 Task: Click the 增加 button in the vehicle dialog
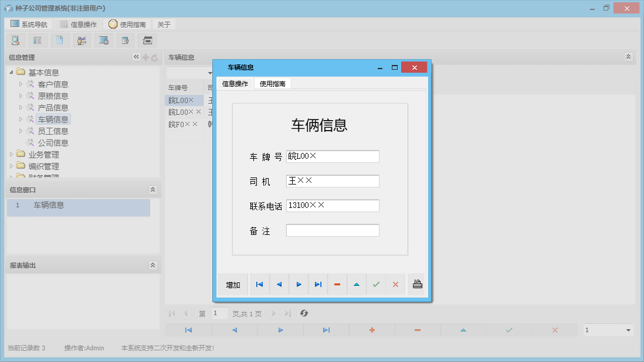pos(233,284)
